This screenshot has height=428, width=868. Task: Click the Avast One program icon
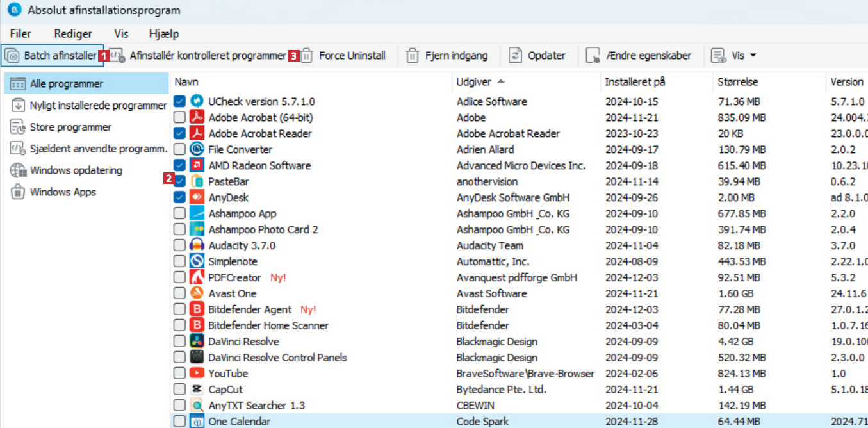197,293
